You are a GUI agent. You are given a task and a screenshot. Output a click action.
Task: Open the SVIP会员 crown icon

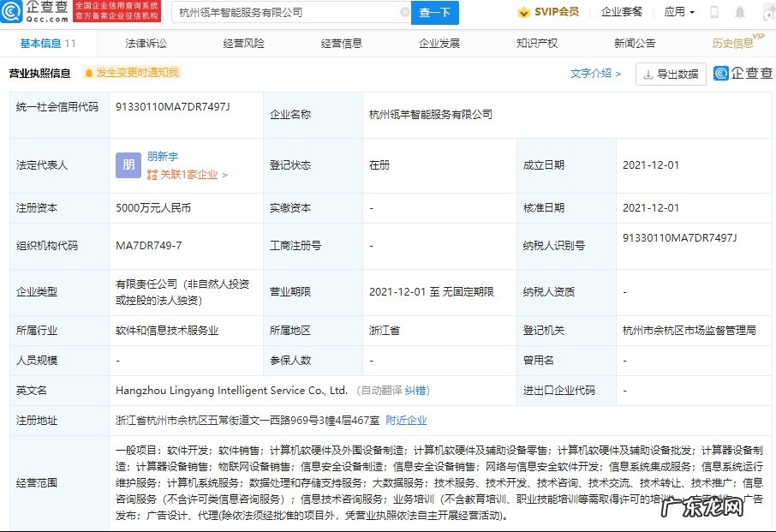click(523, 11)
